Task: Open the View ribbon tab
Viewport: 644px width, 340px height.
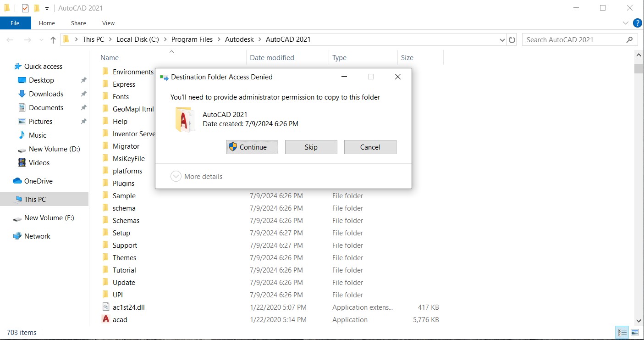Action: click(109, 23)
